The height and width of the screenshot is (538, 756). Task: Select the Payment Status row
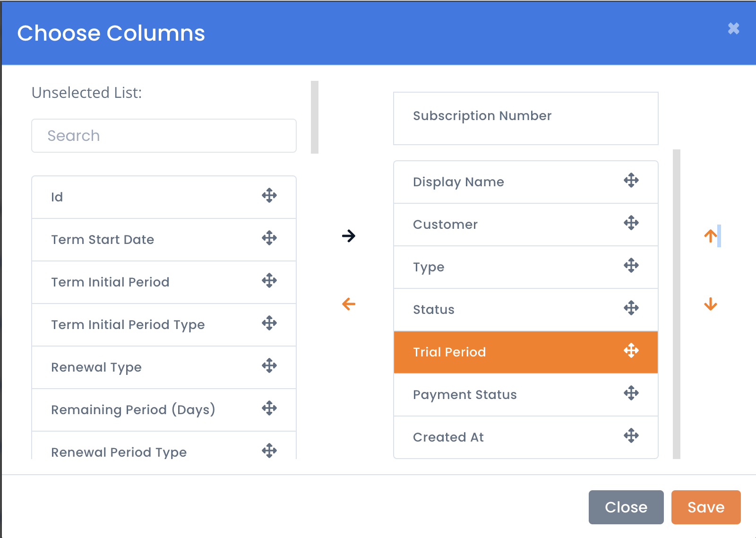pos(526,395)
